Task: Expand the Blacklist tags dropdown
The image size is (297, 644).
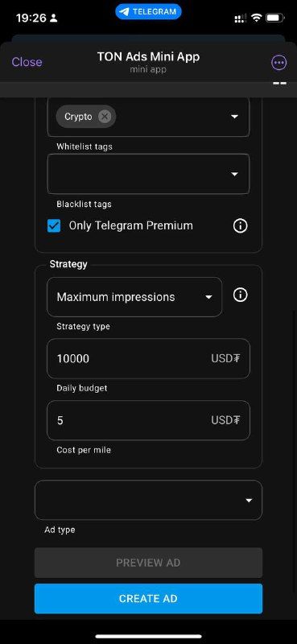Action: tap(148, 174)
